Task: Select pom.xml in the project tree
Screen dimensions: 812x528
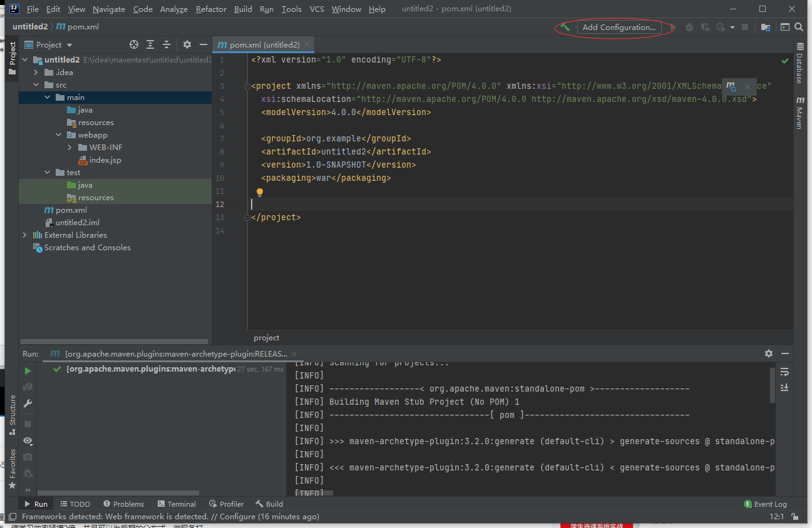Action: point(71,210)
